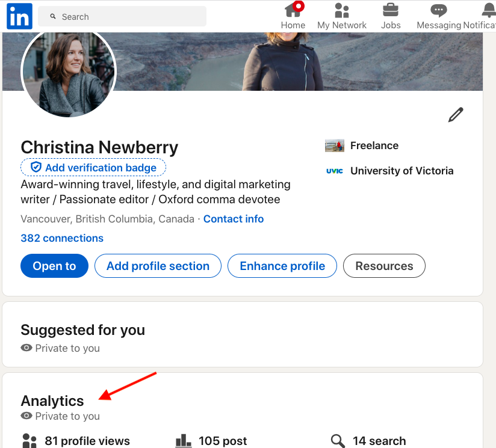Viewport: 496px width, 448px height.
Task: Click the LinkedIn home logo
Action: pyautogui.click(x=19, y=16)
